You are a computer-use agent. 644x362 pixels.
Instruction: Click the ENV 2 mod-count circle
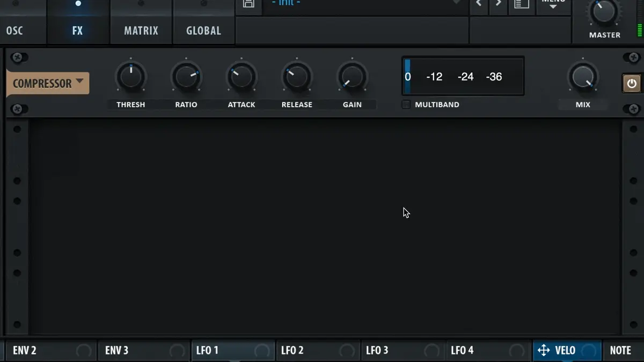84,351
